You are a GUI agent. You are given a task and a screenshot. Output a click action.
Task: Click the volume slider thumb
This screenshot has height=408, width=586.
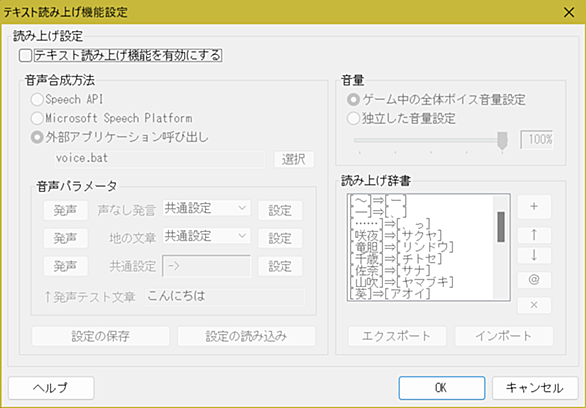pos(502,140)
